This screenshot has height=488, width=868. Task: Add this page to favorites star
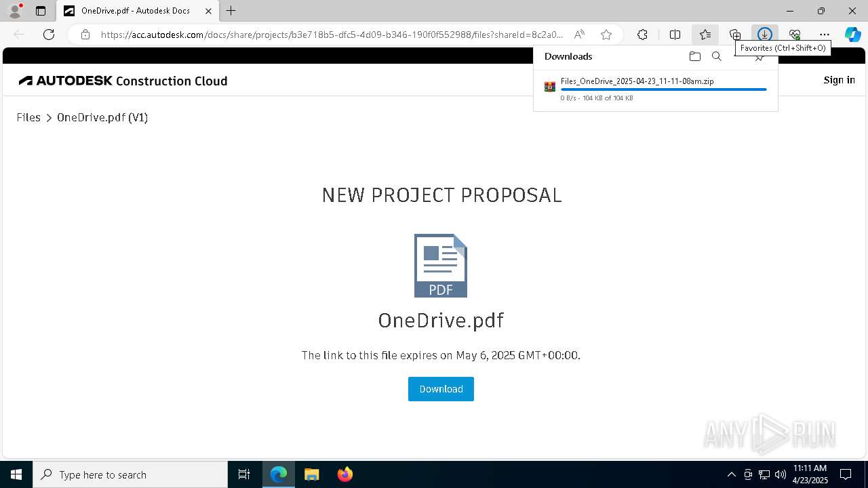tap(606, 35)
